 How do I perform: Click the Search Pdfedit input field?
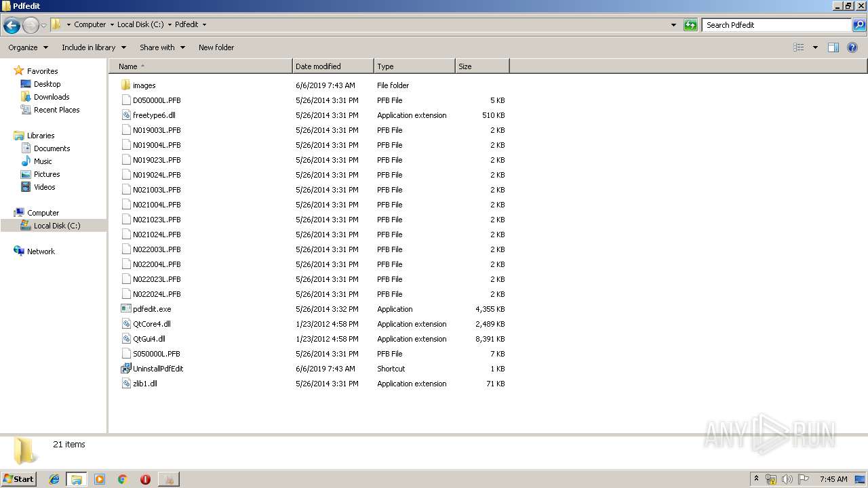coord(776,25)
